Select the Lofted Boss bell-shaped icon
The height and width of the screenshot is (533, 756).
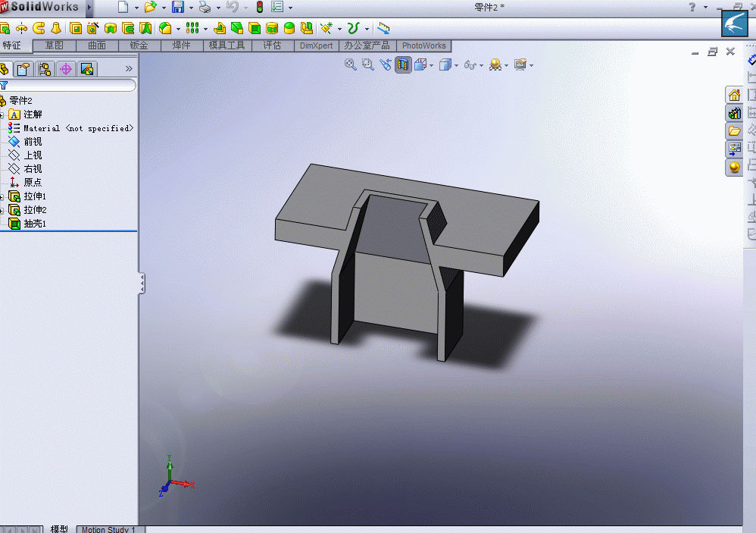pyautogui.click(x=56, y=29)
